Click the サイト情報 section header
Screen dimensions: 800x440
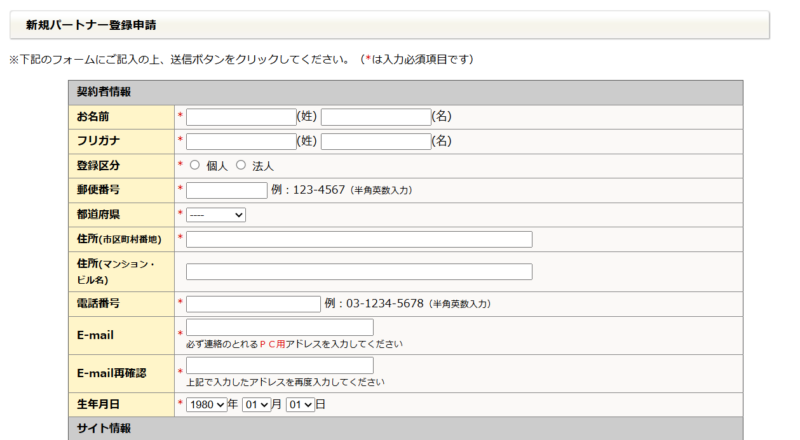pos(98,429)
